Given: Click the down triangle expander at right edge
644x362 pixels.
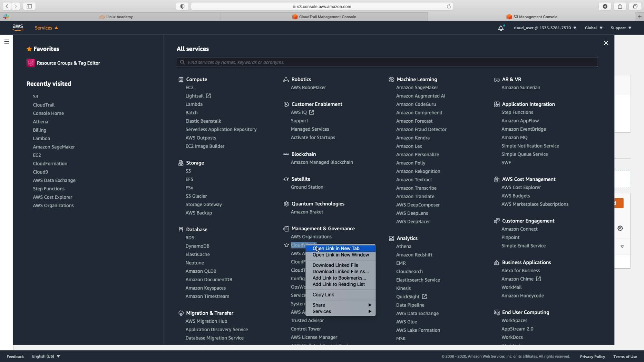Looking at the screenshot, I should [622, 247].
